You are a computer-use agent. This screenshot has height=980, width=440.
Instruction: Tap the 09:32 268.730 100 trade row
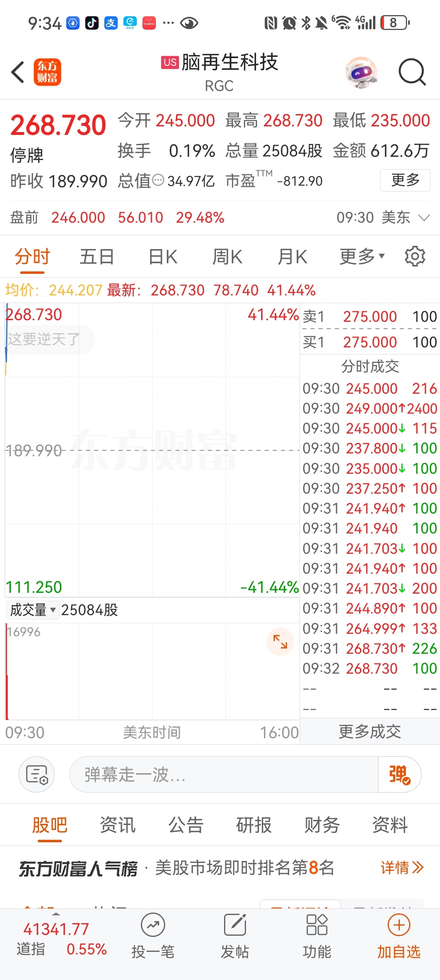(370, 668)
